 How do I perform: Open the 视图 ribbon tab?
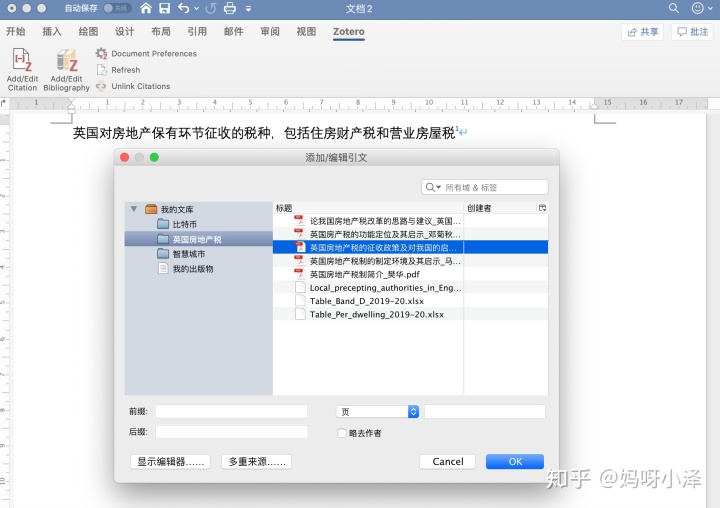(x=306, y=31)
